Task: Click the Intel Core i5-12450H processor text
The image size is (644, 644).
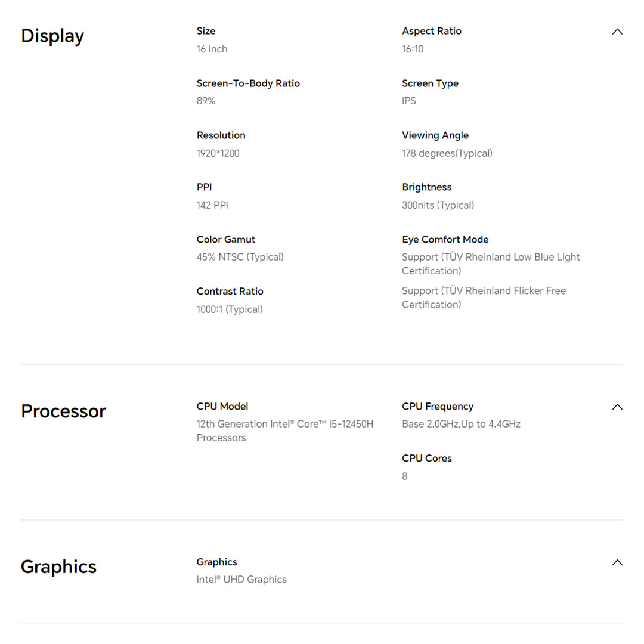Action: 285,431
